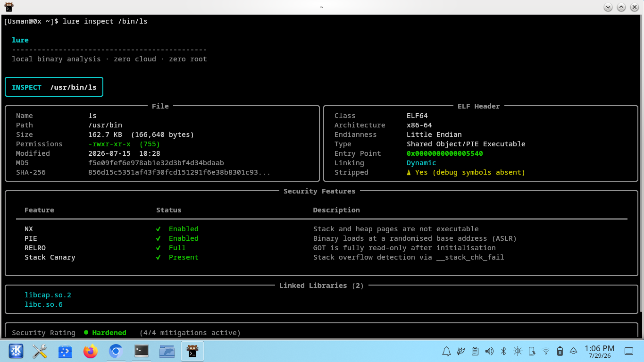Click the yellow warning icon in the Stripped row
The height and width of the screenshot is (362, 644).
(409, 172)
